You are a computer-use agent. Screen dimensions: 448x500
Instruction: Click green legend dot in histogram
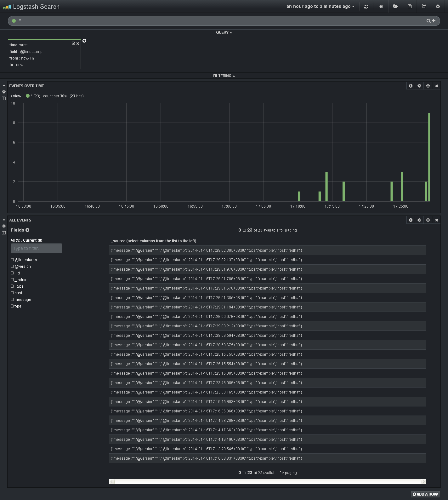pyautogui.click(x=28, y=96)
